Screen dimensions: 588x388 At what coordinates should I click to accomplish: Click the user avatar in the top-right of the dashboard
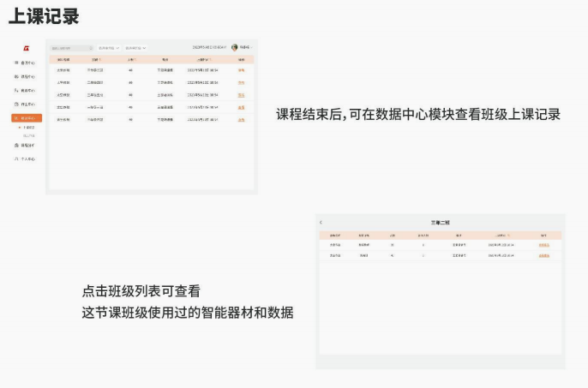pos(234,47)
